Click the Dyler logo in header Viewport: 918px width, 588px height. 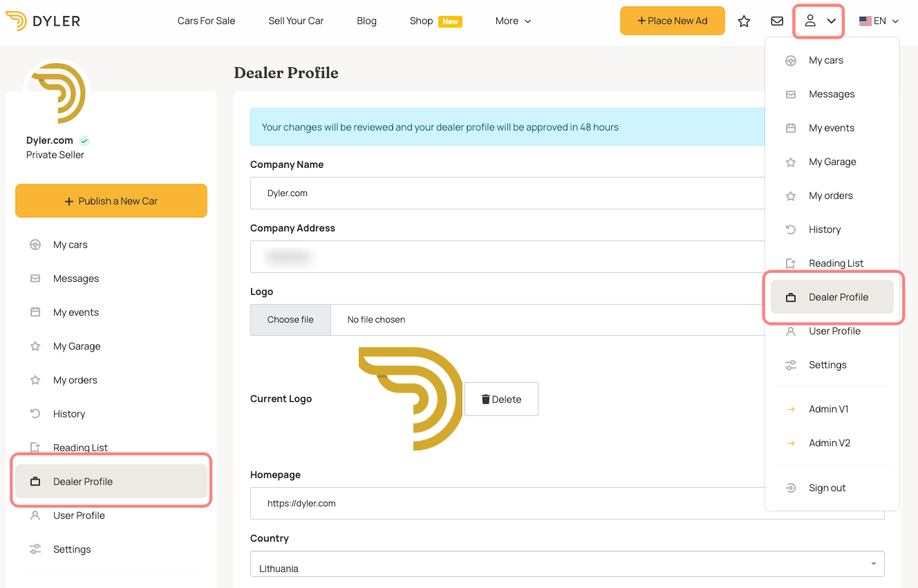click(x=43, y=21)
